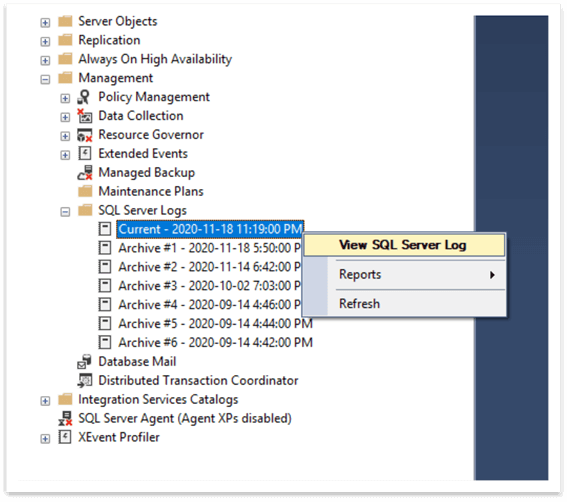This screenshot has width=567, height=502.
Task: Click the Integration Services Catalogs folder icon
Action: tap(65, 399)
